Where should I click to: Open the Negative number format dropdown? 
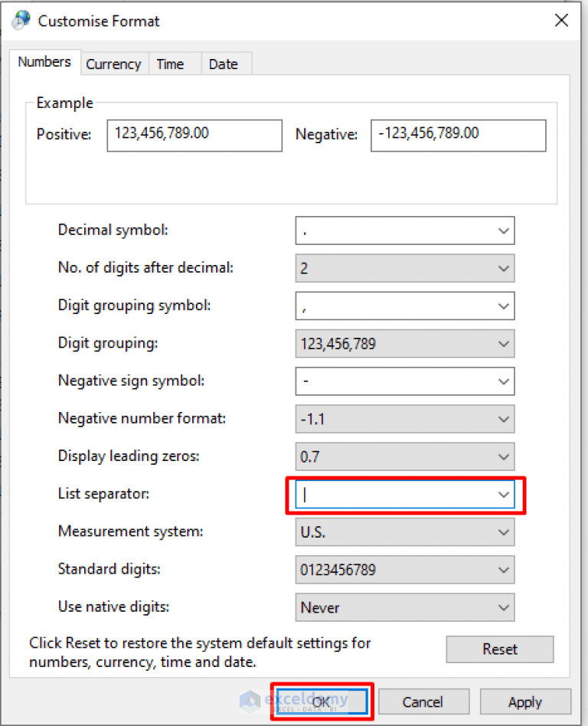pyautogui.click(x=405, y=419)
